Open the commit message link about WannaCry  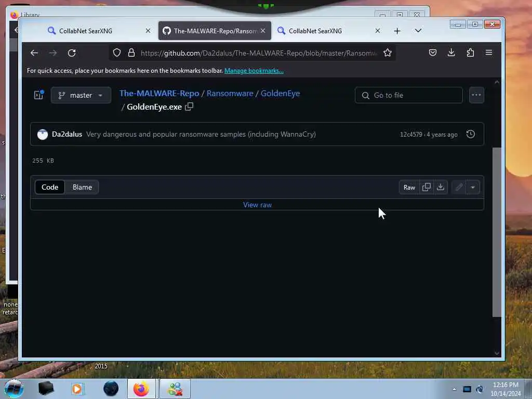(x=201, y=135)
